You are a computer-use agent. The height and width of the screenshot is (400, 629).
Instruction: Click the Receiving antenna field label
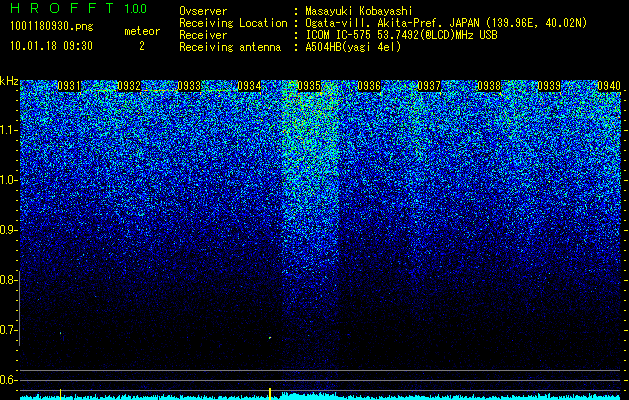[x=230, y=47]
